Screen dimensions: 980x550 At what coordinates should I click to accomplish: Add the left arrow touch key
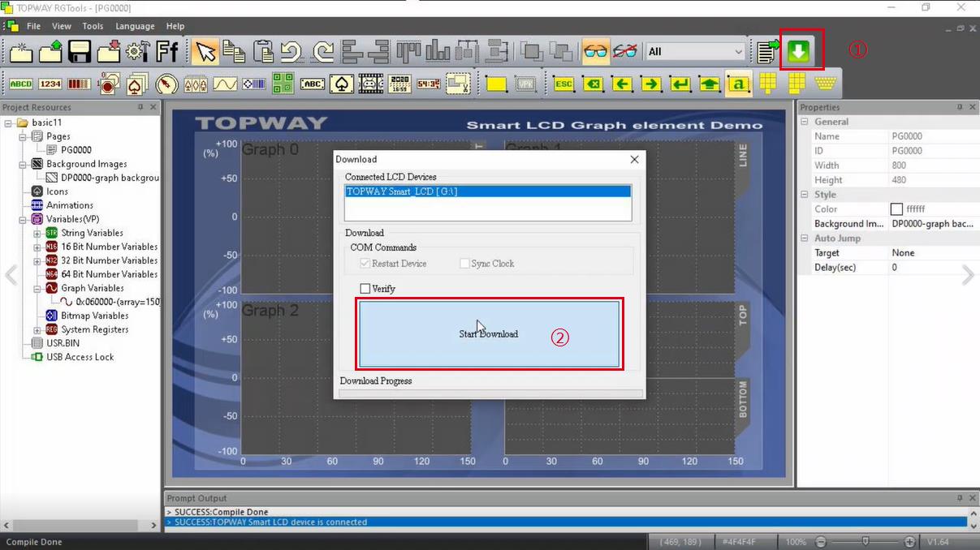623,84
